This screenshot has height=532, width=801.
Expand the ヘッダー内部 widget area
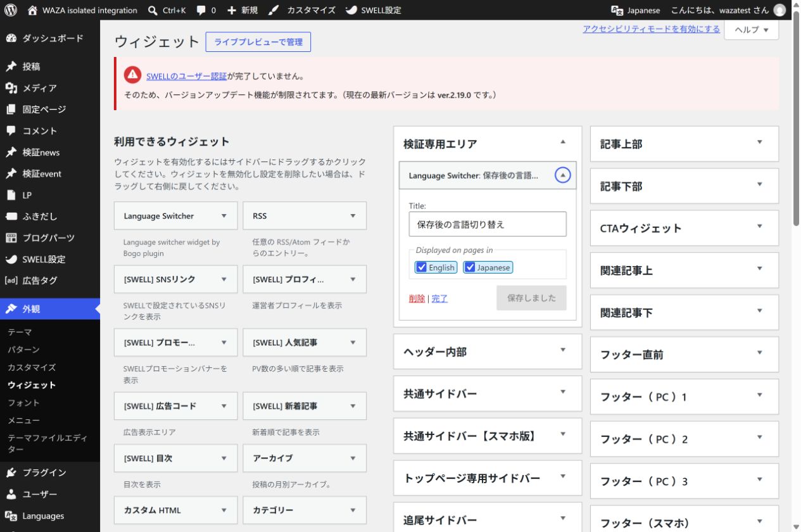(563, 350)
